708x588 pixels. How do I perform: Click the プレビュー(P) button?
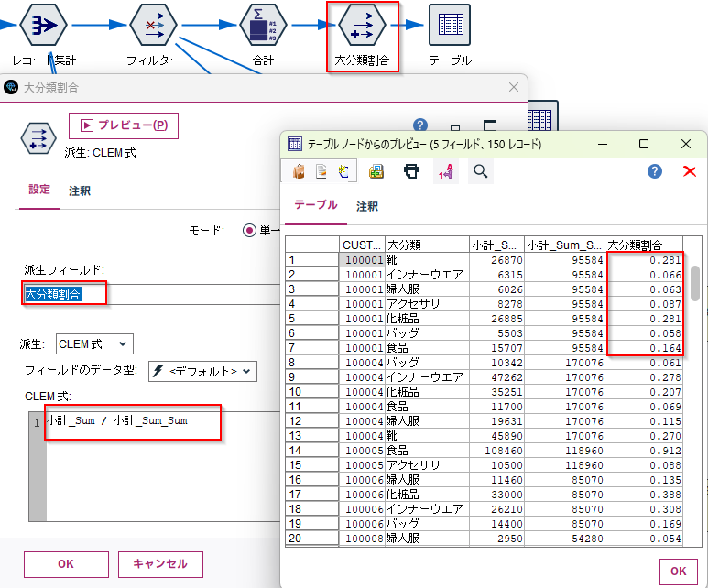pyautogui.click(x=124, y=125)
